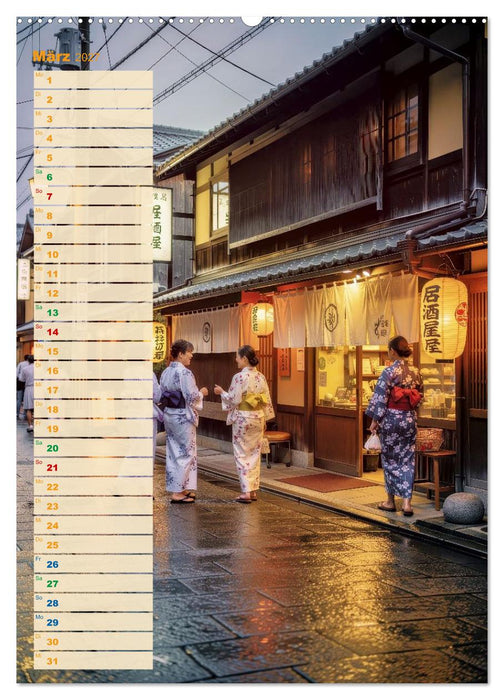Select the day 9 row
Viewport: 504px width, 700px height.
(93, 235)
